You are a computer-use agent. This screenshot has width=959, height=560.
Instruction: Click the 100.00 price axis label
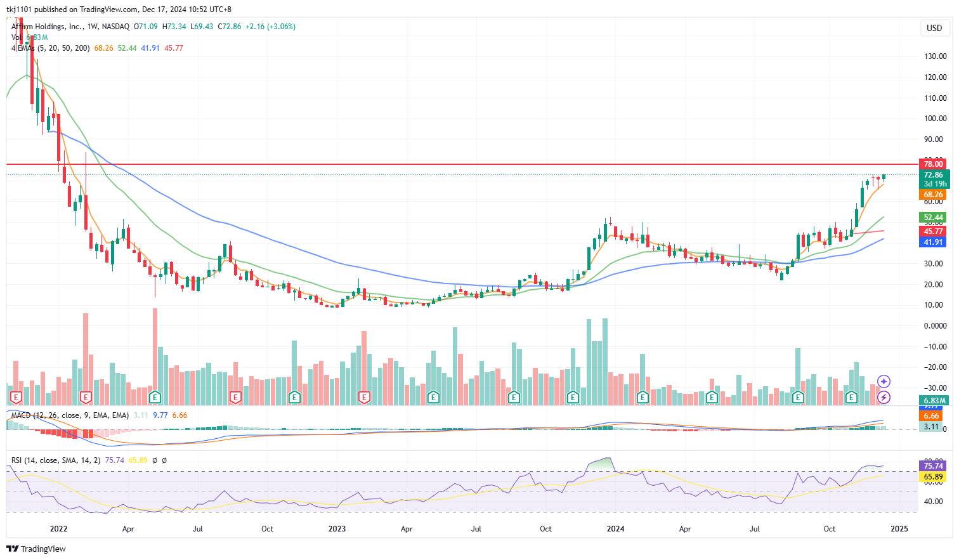(x=936, y=119)
